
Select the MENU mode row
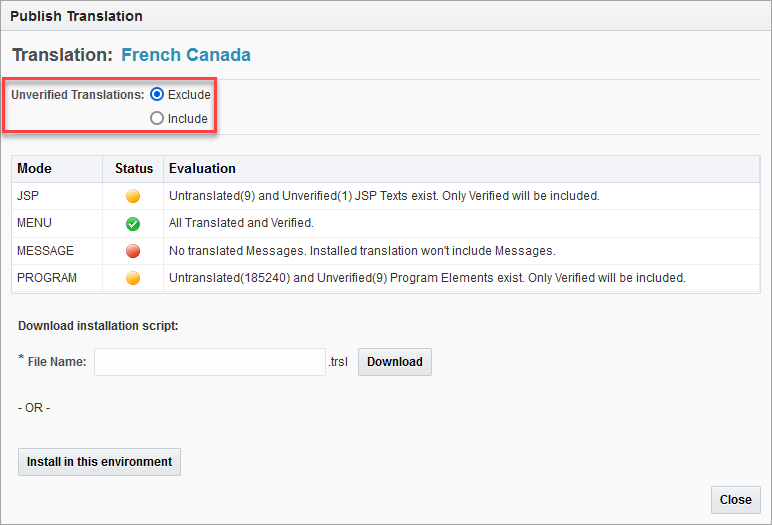[x=386, y=224]
